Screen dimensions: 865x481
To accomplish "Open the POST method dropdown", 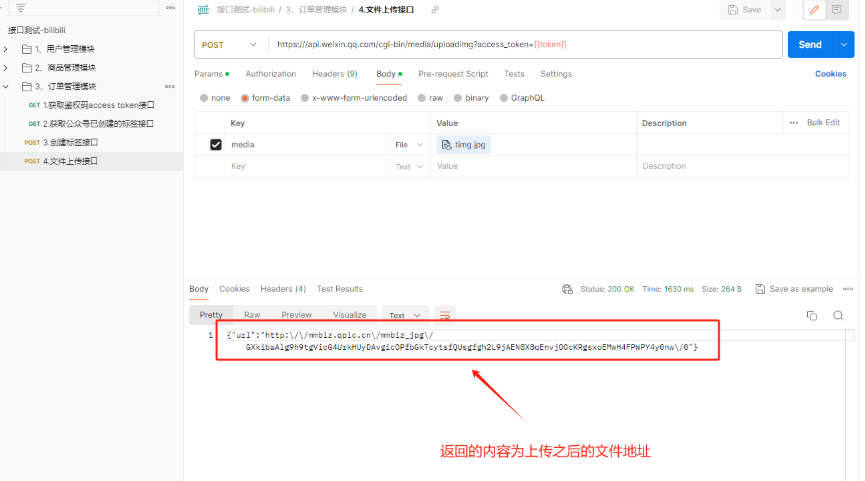I will point(229,45).
